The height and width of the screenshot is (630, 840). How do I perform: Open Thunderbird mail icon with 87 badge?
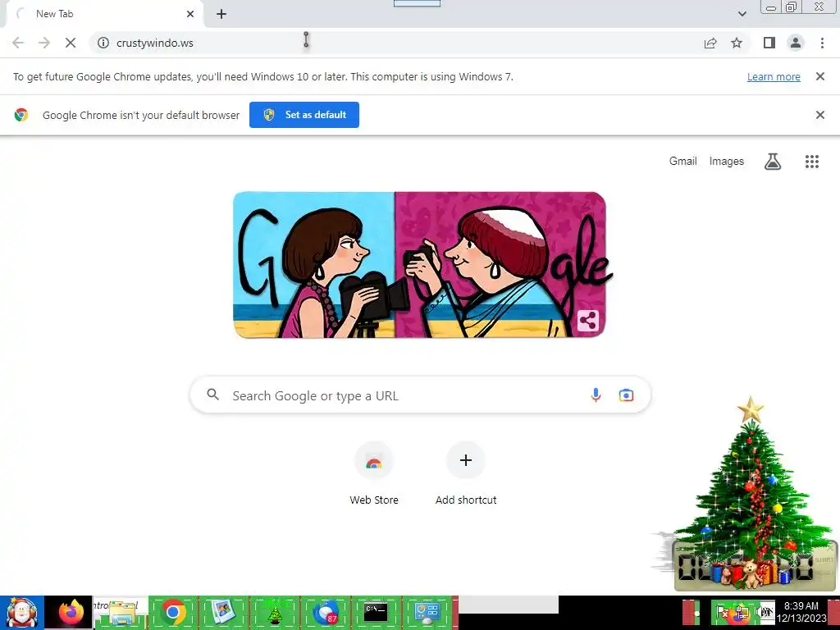point(325,613)
